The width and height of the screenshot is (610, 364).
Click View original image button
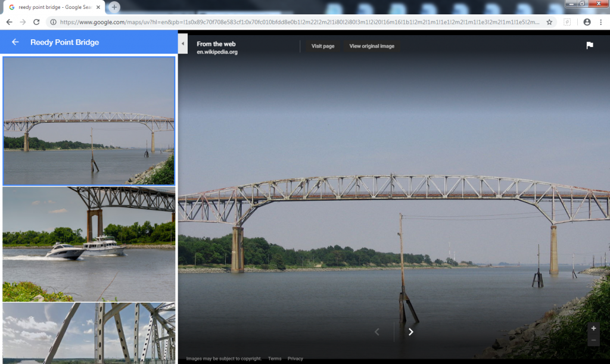[x=372, y=46]
